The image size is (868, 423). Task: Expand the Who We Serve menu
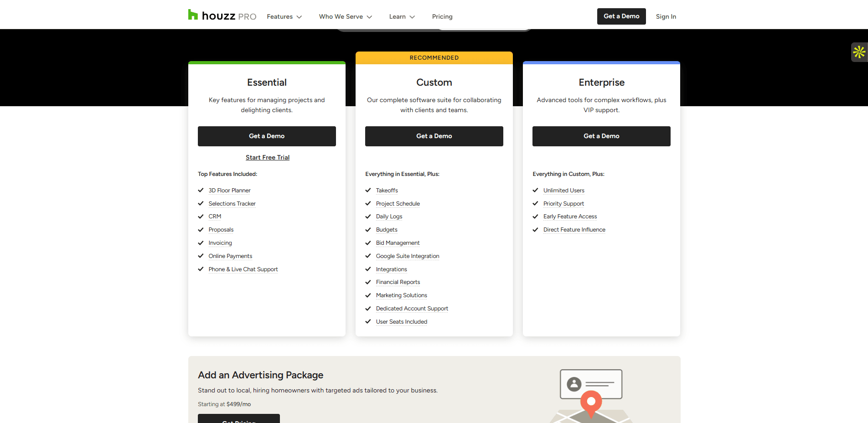pyautogui.click(x=345, y=16)
